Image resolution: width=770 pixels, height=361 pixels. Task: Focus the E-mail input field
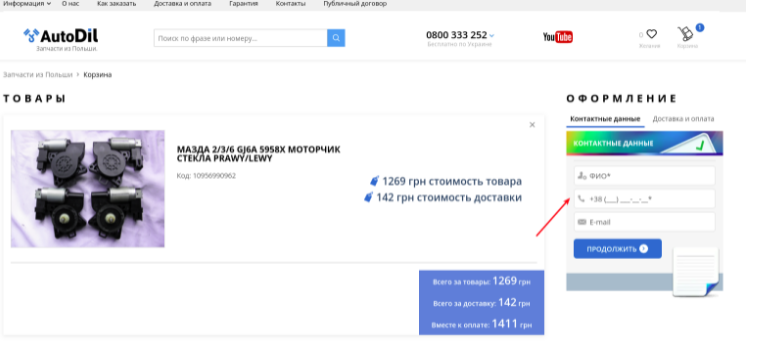tap(644, 222)
